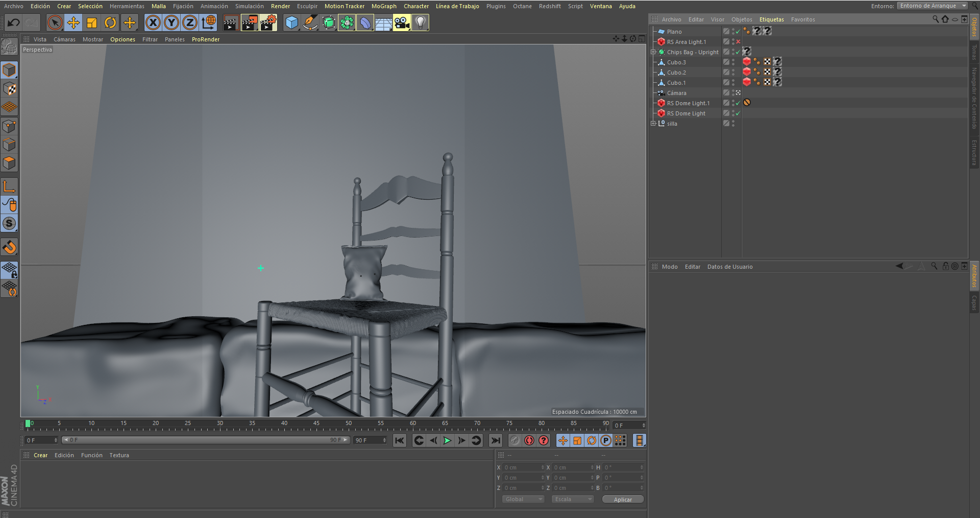The width and height of the screenshot is (980, 518).
Task: Add a Floor environment object
Action: (383, 22)
